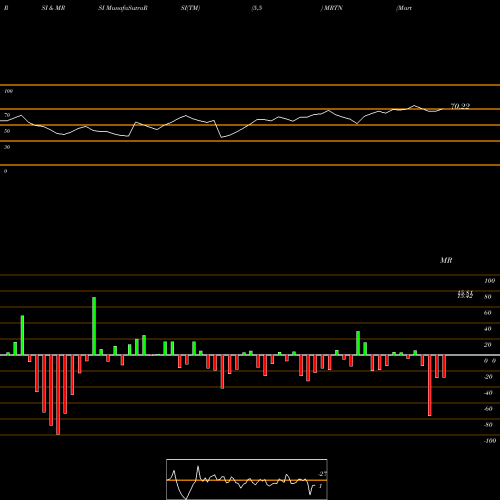This screenshot has height=500, width=500.
Task: Click the RSI axis label 0
Action: [x=5, y=171]
